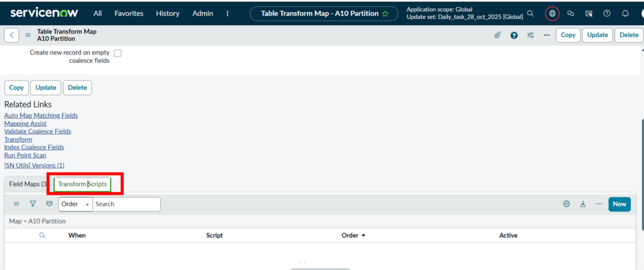This screenshot has height=270, width=644.
Task: Favorite the A10 Partition page star
Action: (x=385, y=13)
